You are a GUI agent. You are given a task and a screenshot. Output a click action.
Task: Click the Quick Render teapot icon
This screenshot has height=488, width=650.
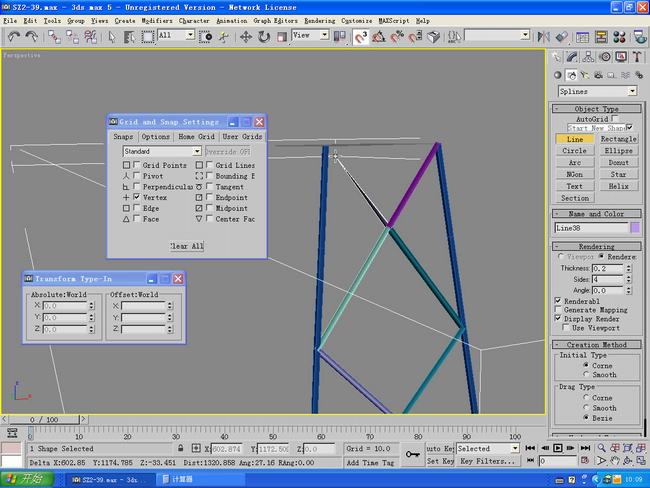click(x=640, y=37)
